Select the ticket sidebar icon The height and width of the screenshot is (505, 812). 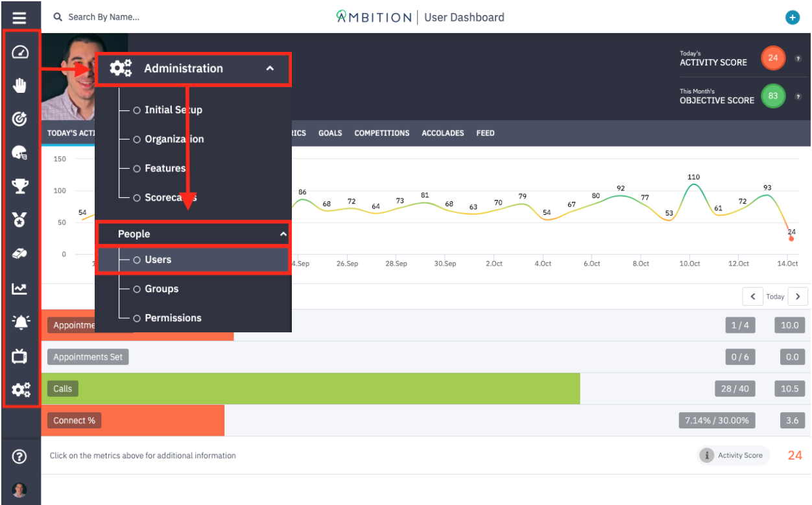tap(20, 254)
